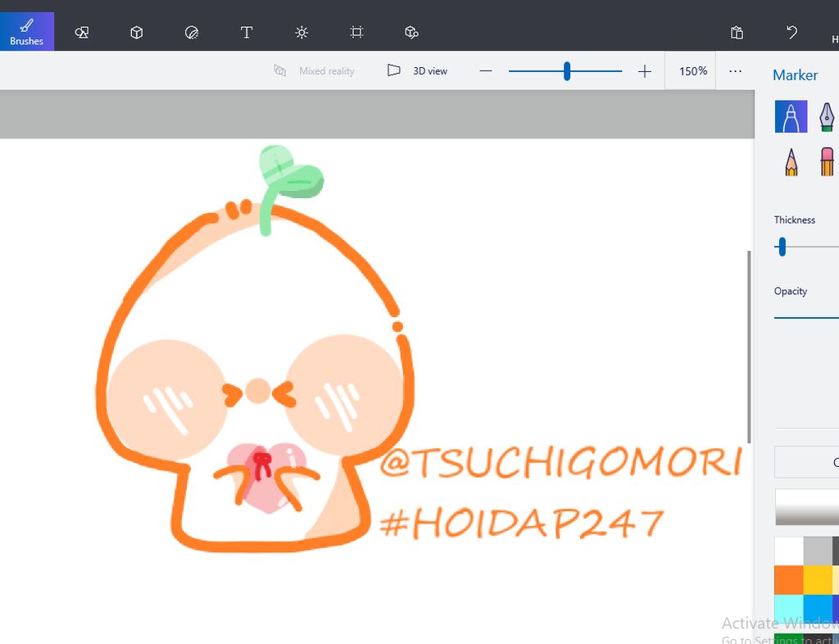Click the zoom in plus button
The image size is (839, 644).
click(645, 70)
